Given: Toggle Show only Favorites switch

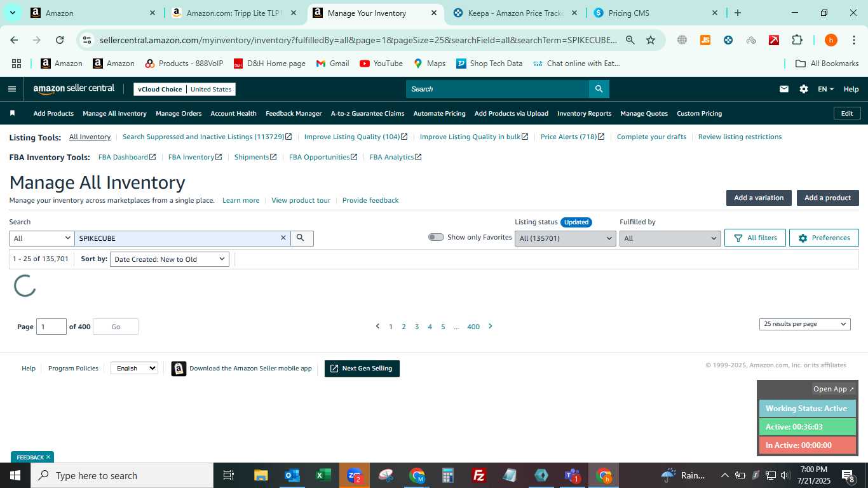Looking at the screenshot, I should click(x=436, y=237).
